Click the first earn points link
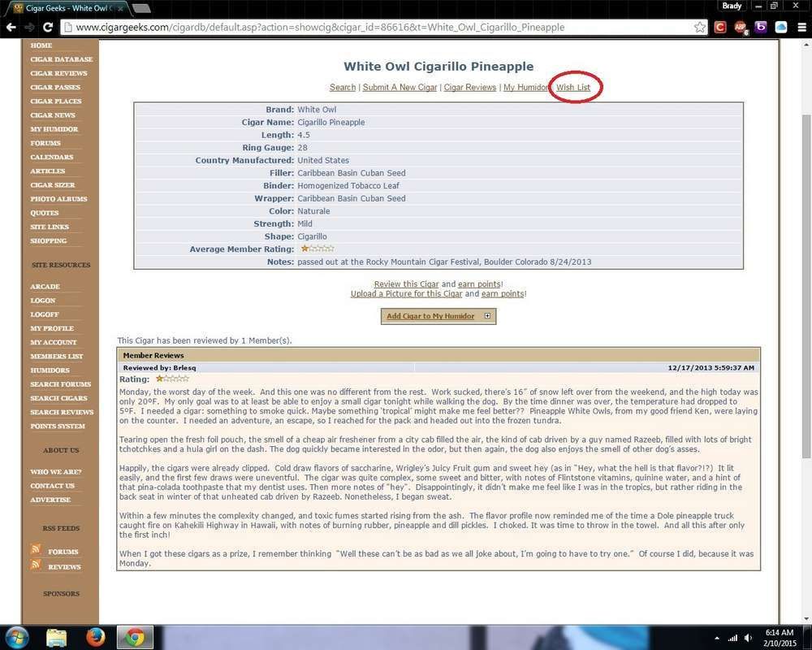The image size is (812, 650). tap(479, 284)
